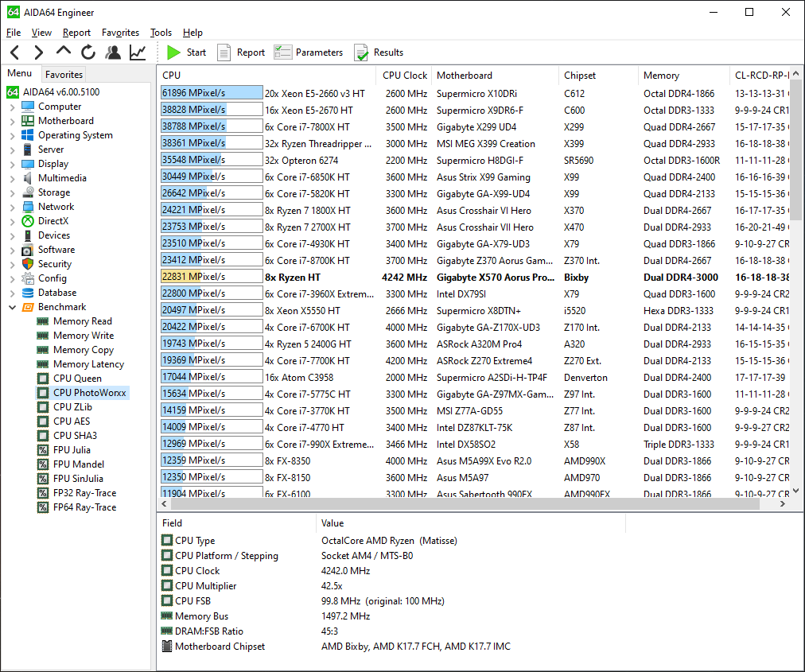Click the Security shield icon
Screen dimensions: 805x672
tap(28, 264)
